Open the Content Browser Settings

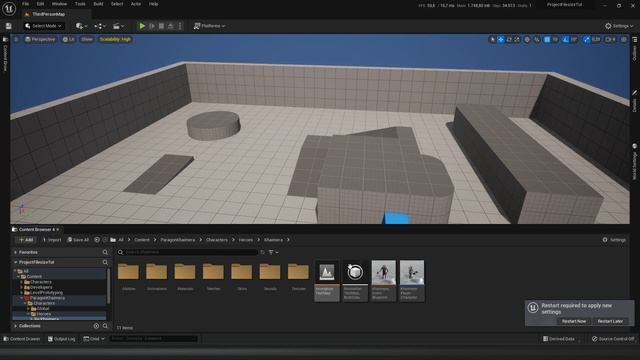pos(614,240)
